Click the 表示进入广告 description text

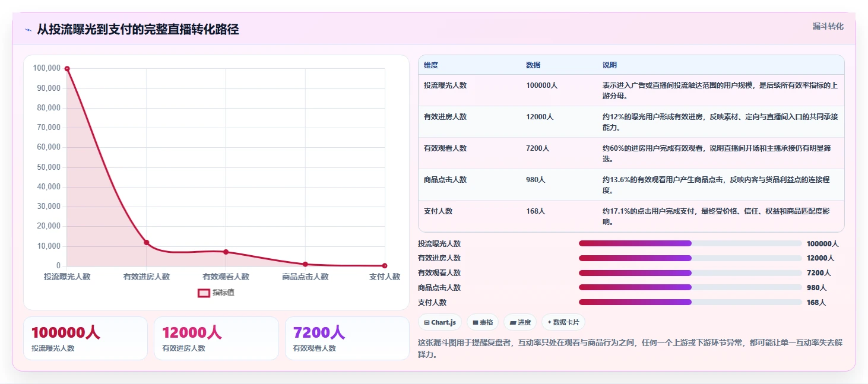pos(720,91)
